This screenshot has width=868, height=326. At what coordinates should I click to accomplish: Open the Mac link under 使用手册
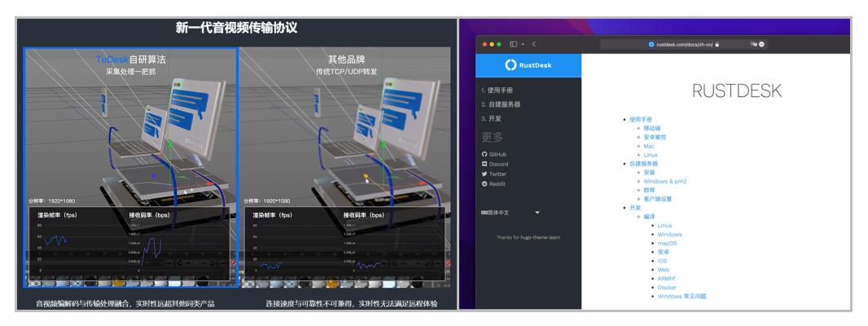pyautogui.click(x=649, y=146)
